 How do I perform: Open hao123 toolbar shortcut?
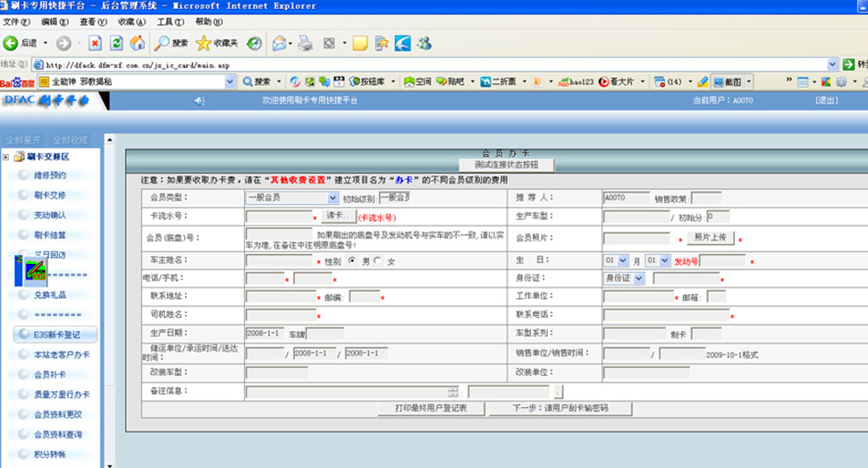[x=575, y=82]
